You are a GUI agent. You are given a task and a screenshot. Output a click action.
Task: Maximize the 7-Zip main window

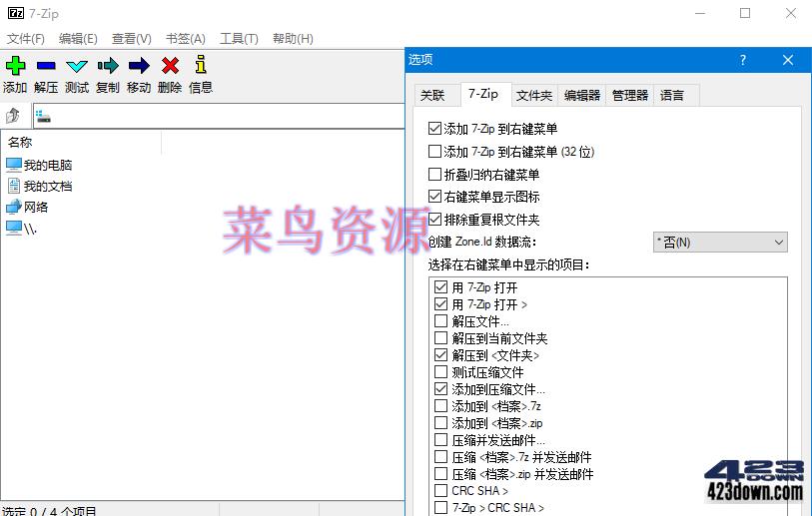tap(745, 13)
